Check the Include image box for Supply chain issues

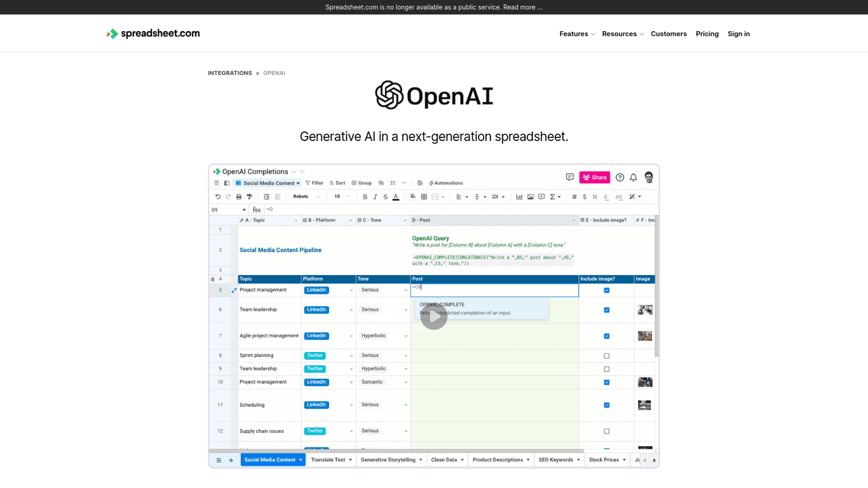(x=606, y=431)
